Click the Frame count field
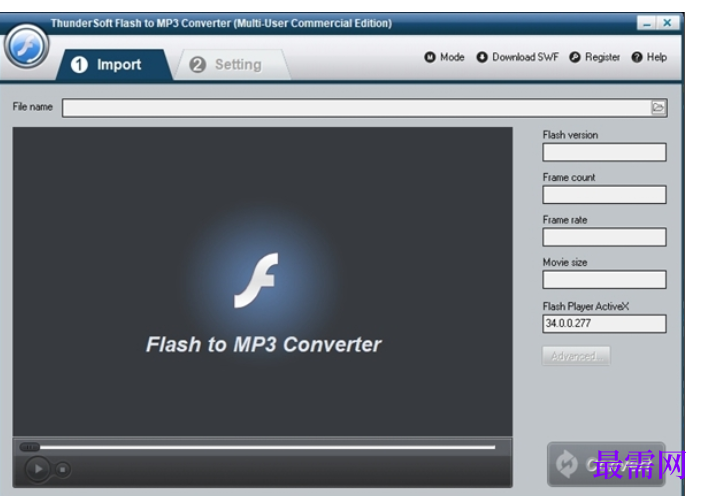 604,195
